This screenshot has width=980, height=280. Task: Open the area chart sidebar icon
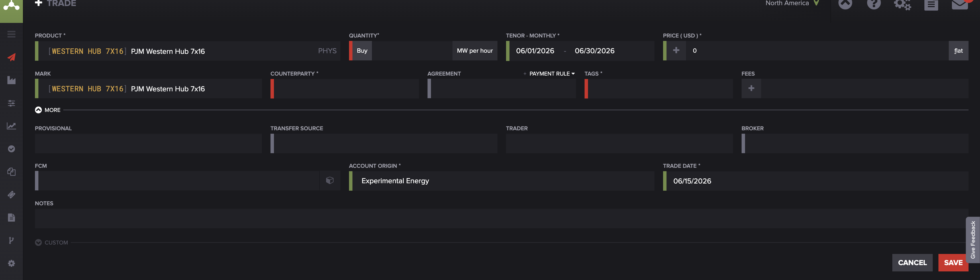[x=11, y=80]
